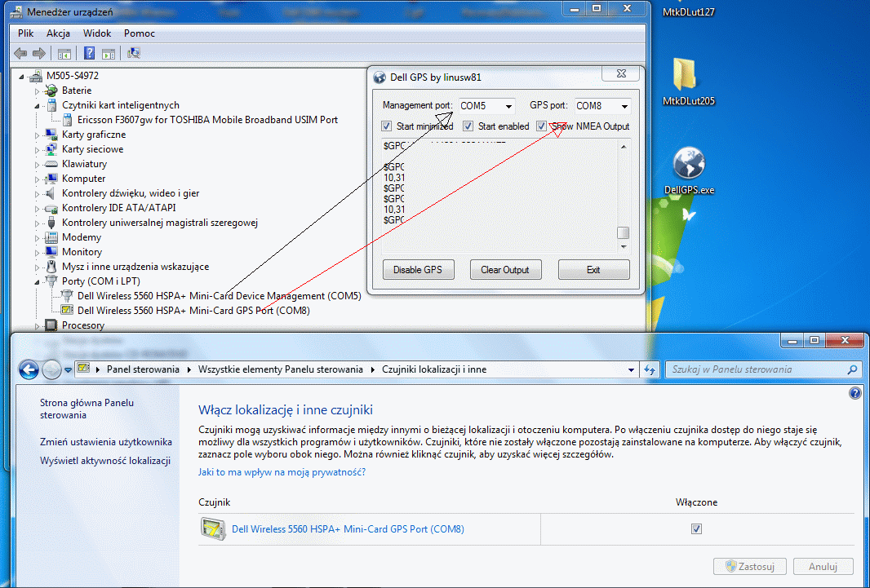This screenshot has height=588, width=870.
Task: Select the mouse devices icon
Action: [51, 267]
